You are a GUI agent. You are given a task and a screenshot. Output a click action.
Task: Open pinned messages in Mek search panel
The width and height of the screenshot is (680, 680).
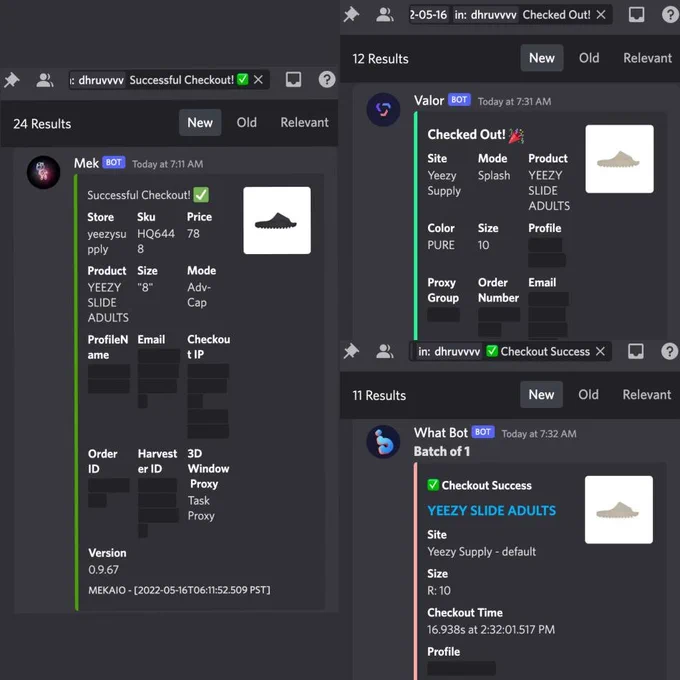[x=12, y=80]
